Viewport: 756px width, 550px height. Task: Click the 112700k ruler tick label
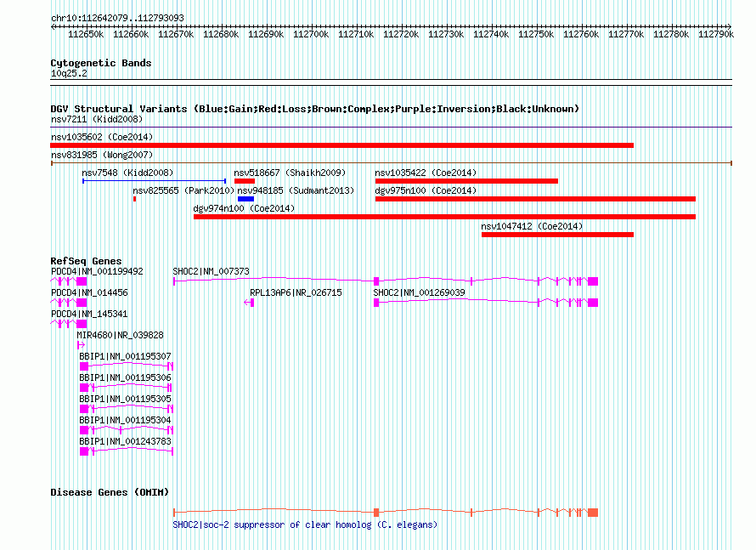(311, 34)
